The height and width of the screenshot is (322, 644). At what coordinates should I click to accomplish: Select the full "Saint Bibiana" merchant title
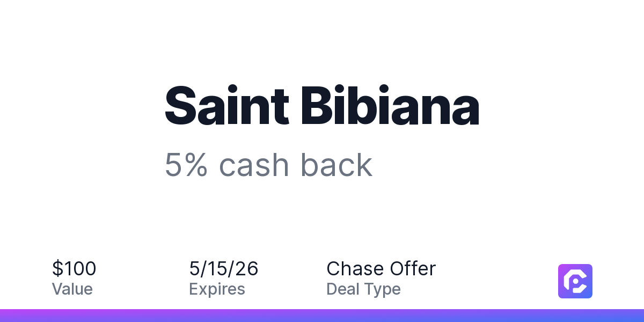click(x=321, y=106)
